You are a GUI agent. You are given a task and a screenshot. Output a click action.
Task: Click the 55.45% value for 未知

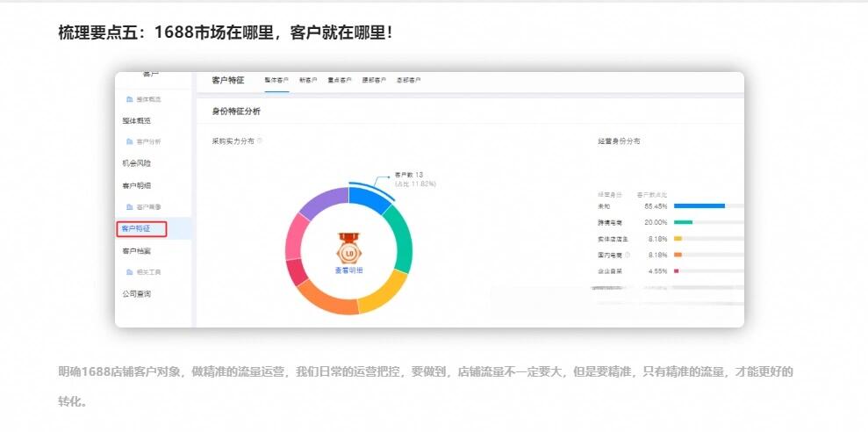tap(656, 206)
